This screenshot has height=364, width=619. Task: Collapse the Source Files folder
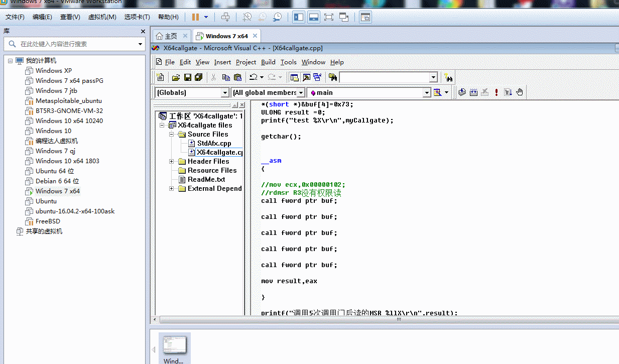pyautogui.click(x=172, y=135)
